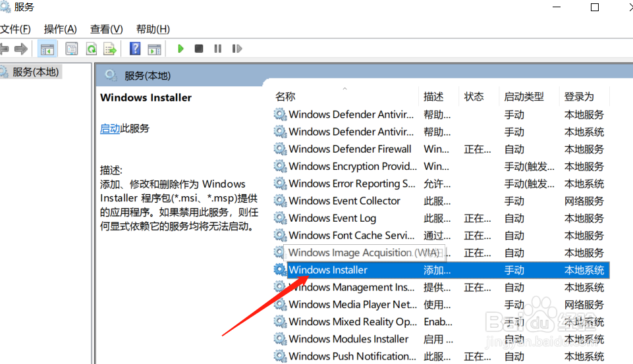
Task: Click the Export List toolbar icon
Action: (x=110, y=49)
